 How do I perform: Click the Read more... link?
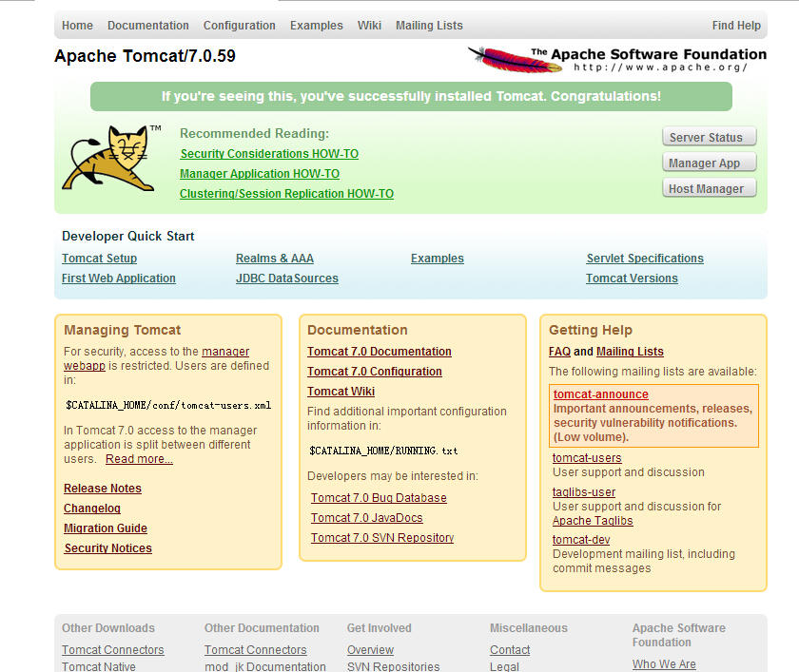(139, 459)
